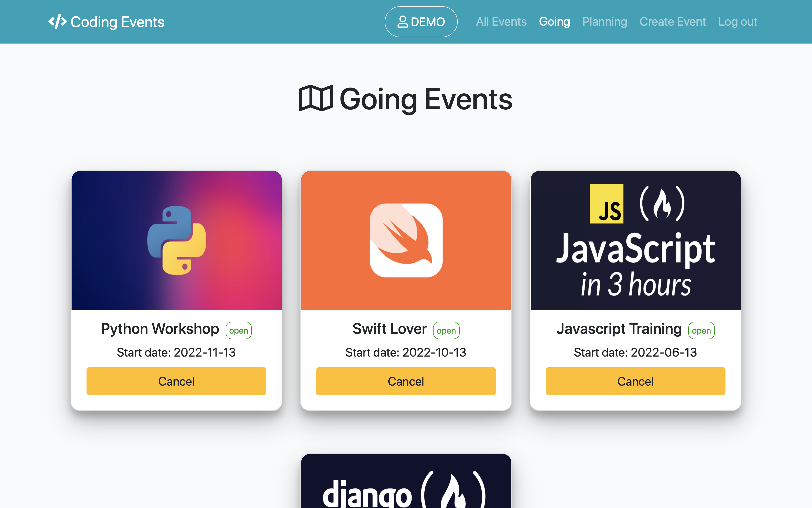Click the user profile icon in DEMO button
Screen dimensions: 812x508
403,22
